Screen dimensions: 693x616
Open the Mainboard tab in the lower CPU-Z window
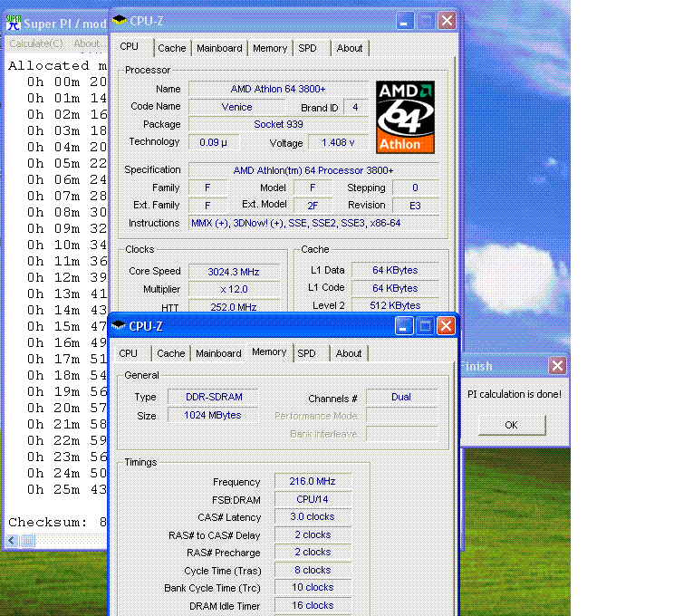218,353
